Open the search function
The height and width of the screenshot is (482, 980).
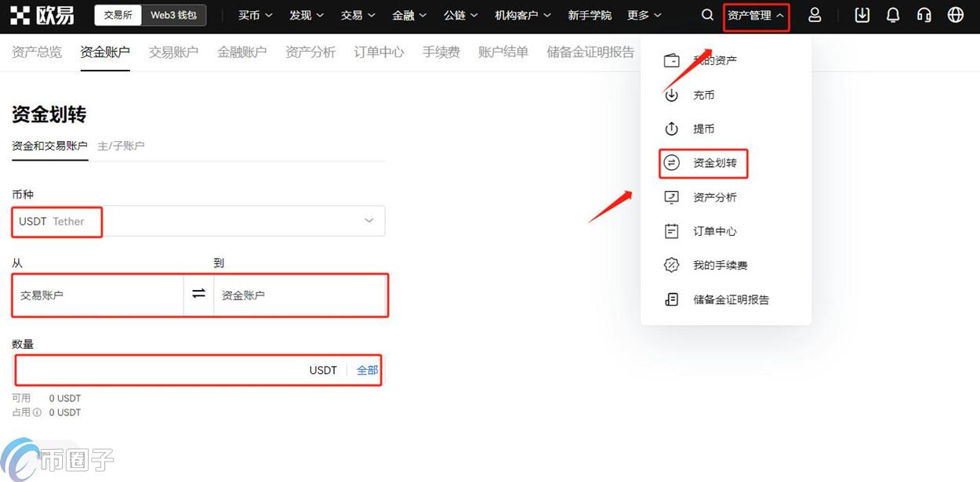[706, 15]
